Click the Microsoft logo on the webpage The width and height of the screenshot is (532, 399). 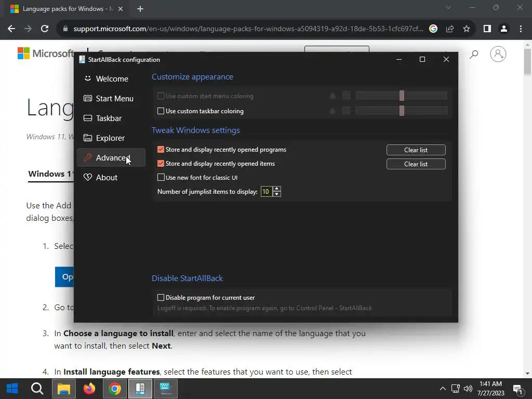pos(46,54)
